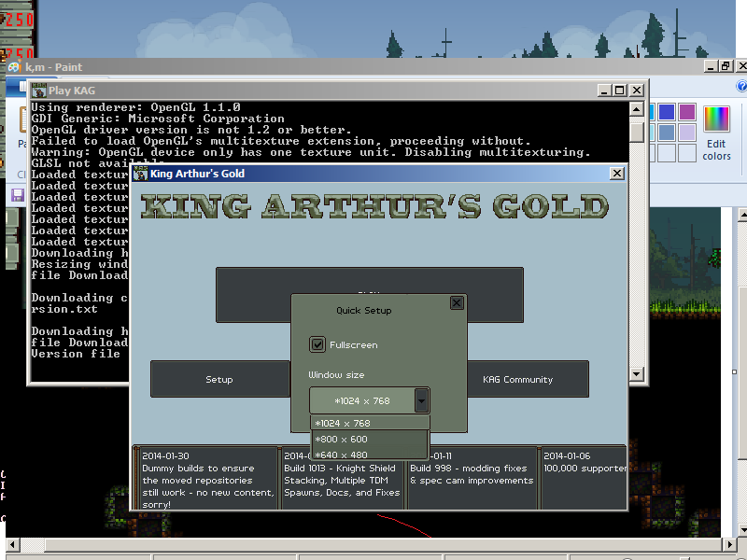Image resolution: width=747 pixels, height=560 pixels.
Task: Click Play KAG console title icon
Action: (x=39, y=90)
